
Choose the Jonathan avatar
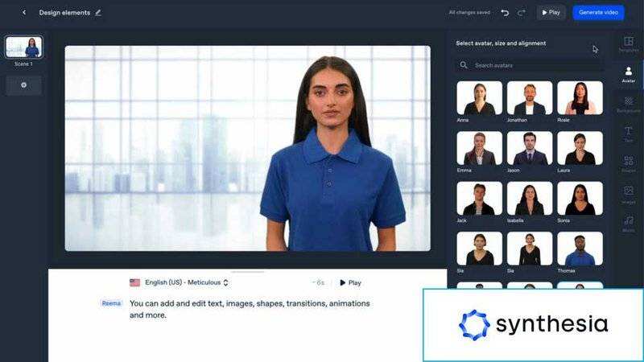530,98
